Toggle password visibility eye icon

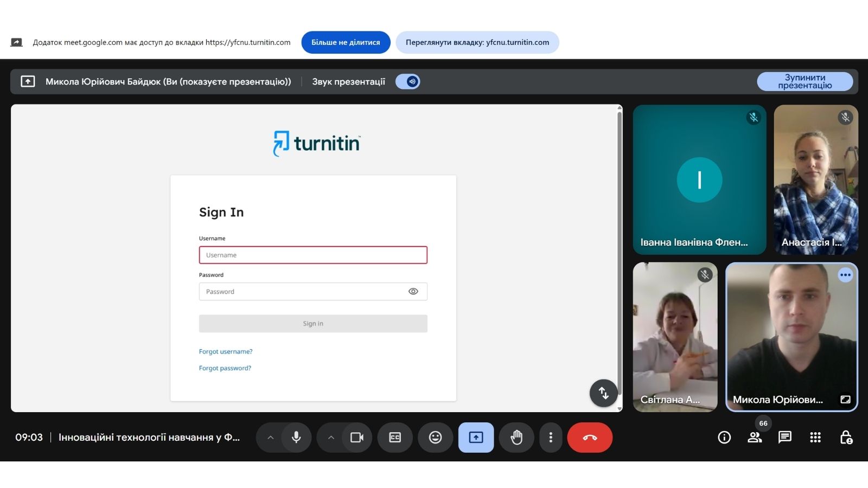[x=413, y=292]
